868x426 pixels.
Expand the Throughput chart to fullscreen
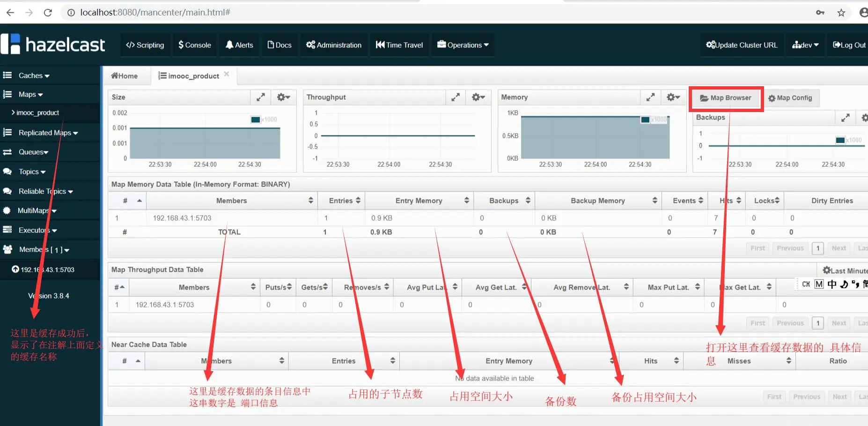tap(456, 97)
